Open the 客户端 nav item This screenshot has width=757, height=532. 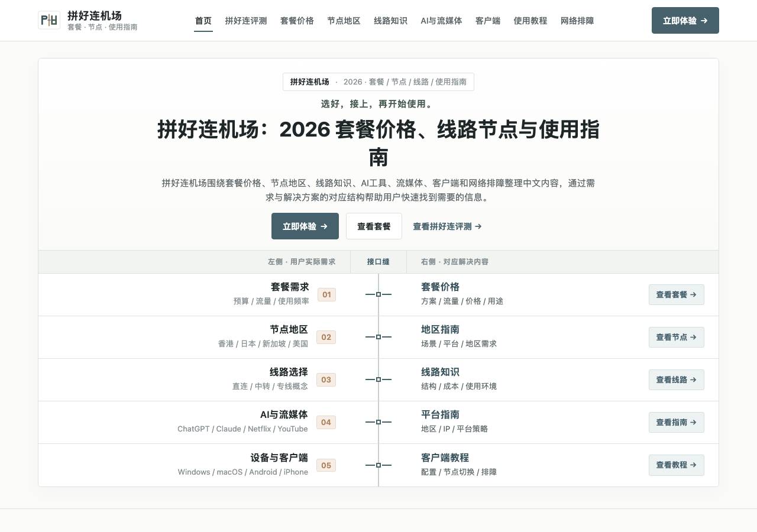point(488,21)
